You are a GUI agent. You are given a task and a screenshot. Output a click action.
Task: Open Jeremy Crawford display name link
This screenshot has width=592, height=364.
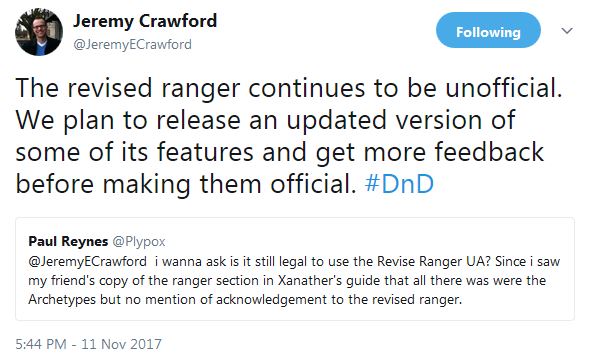145,21
